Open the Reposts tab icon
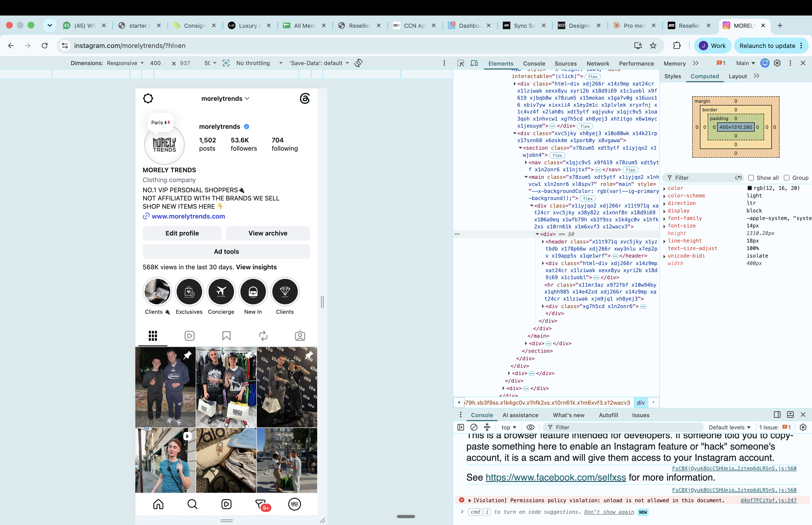This screenshot has height=525, width=812. tap(263, 336)
